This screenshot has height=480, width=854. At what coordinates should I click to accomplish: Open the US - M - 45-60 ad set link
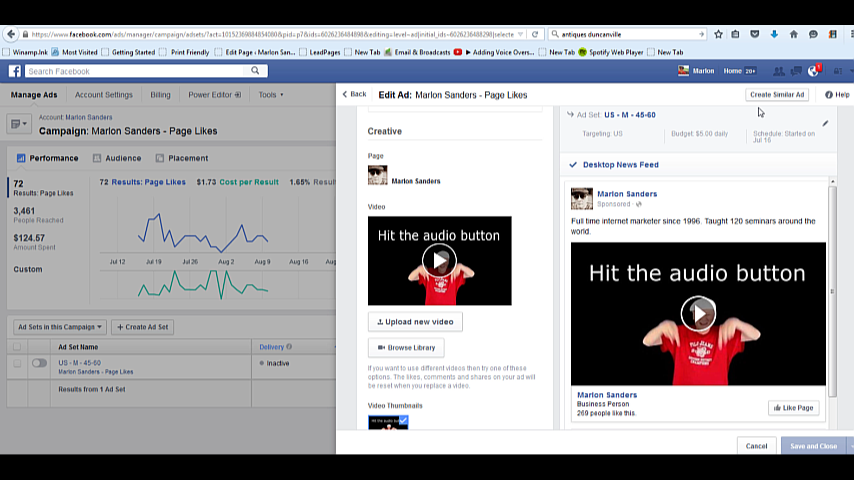pyautogui.click(x=80, y=363)
